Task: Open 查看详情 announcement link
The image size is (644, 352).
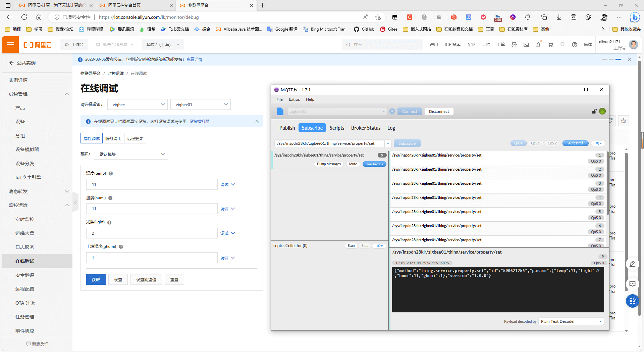Action: [194, 59]
